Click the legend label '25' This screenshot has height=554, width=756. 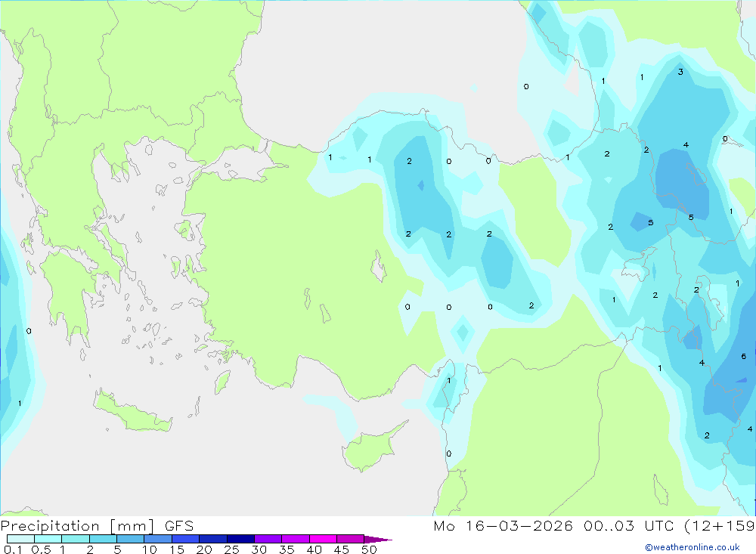[231, 549]
